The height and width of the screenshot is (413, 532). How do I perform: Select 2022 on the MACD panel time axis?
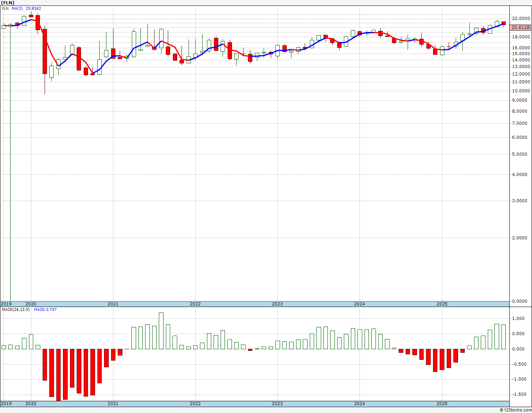point(195,404)
